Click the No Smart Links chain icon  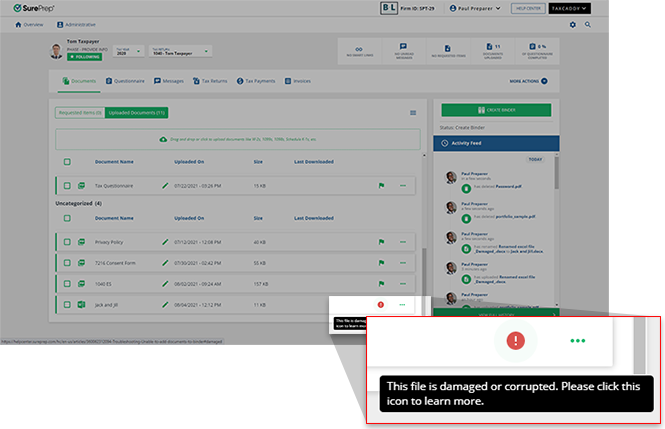pyautogui.click(x=359, y=49)
